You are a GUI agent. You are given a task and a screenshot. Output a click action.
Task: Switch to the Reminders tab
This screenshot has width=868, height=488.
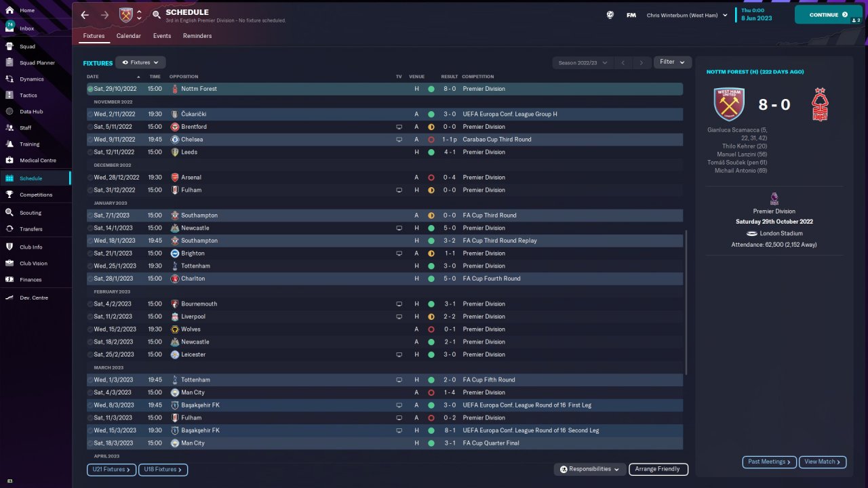pos(197,36)
